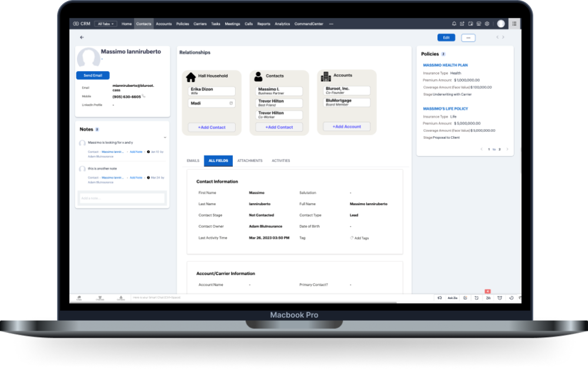This screenshot has height=370, width=588.
Task: Open the more tabs ellipsis in the navigation bar
Action: [331, 24]
